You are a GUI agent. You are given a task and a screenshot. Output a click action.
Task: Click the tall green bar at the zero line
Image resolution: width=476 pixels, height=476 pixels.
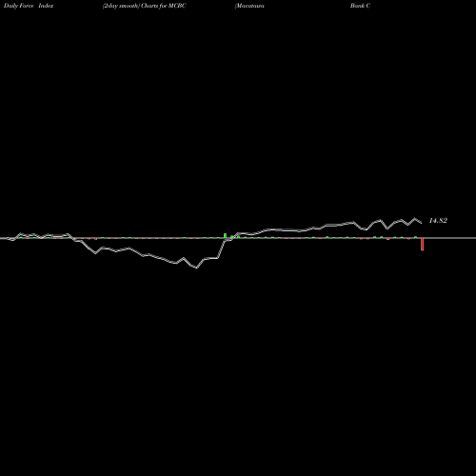[225, 235]
